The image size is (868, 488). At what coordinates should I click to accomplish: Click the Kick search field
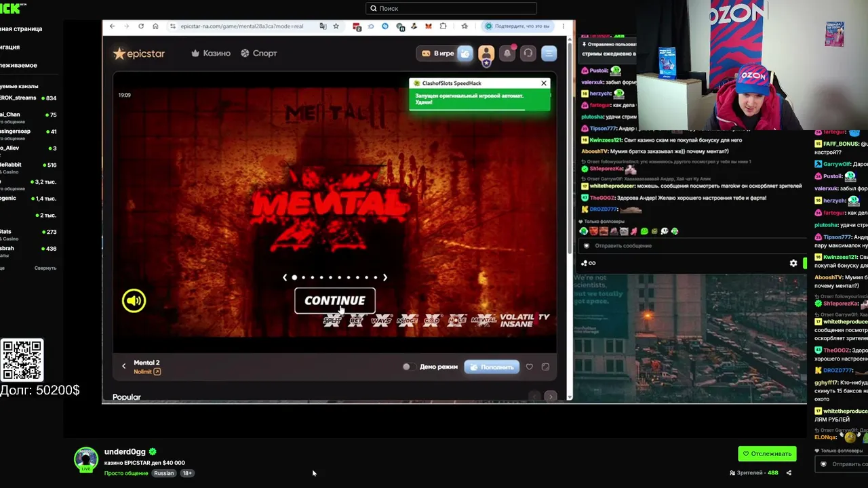(451, 8)
